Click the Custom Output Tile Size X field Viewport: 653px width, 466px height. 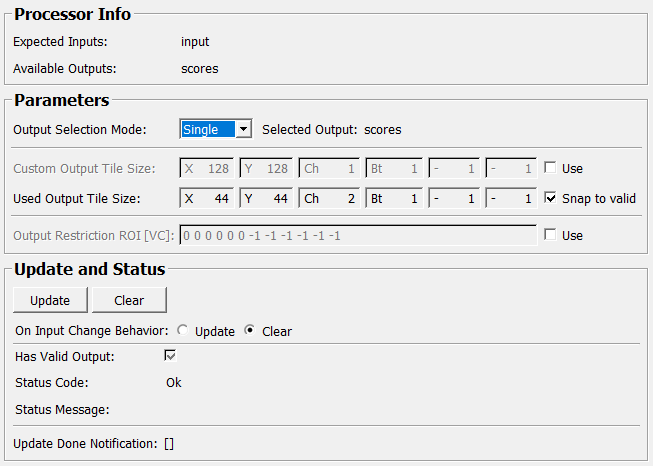pyautogui.click(x=207, y=168)
